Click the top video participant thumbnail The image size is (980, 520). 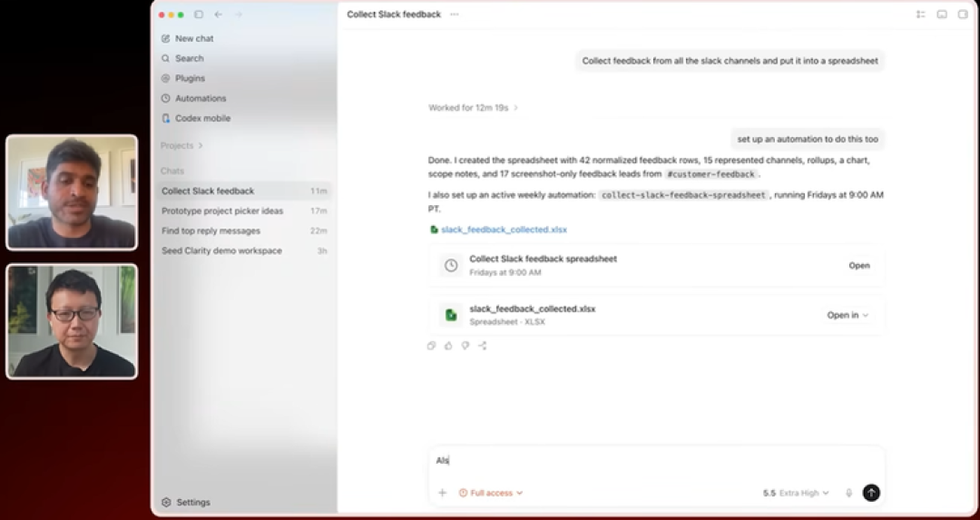(72, 192)
